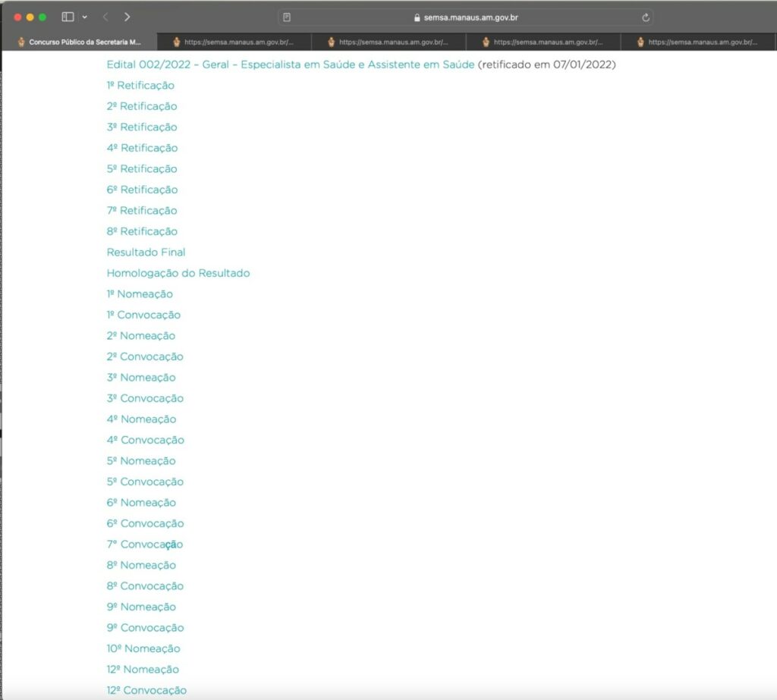Open the 4ª Convocação link
Viewport: 777px width, 700px height.
pyautogui.click(x=145, y=439)
